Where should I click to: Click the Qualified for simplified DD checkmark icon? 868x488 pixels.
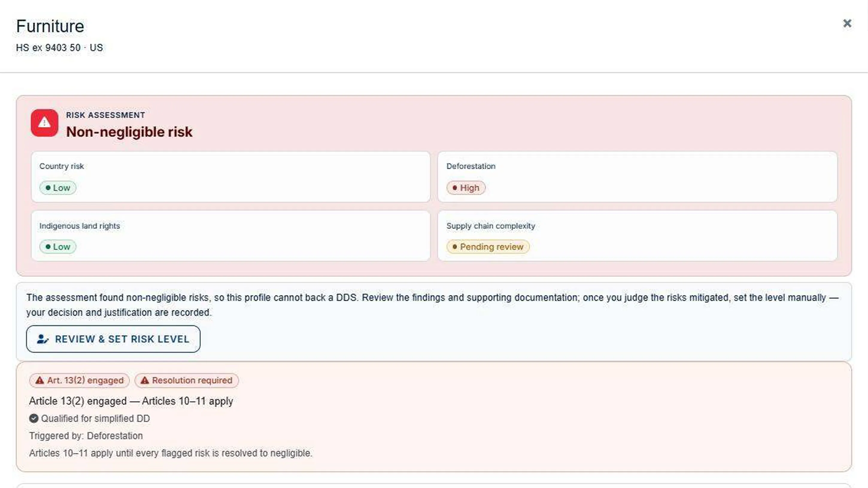[x=34, y=418]
